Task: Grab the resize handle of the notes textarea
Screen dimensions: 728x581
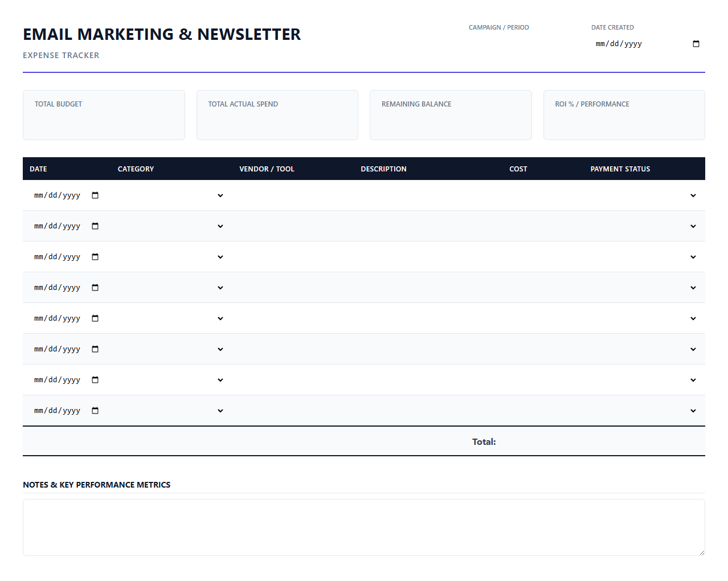Action: 702,553
